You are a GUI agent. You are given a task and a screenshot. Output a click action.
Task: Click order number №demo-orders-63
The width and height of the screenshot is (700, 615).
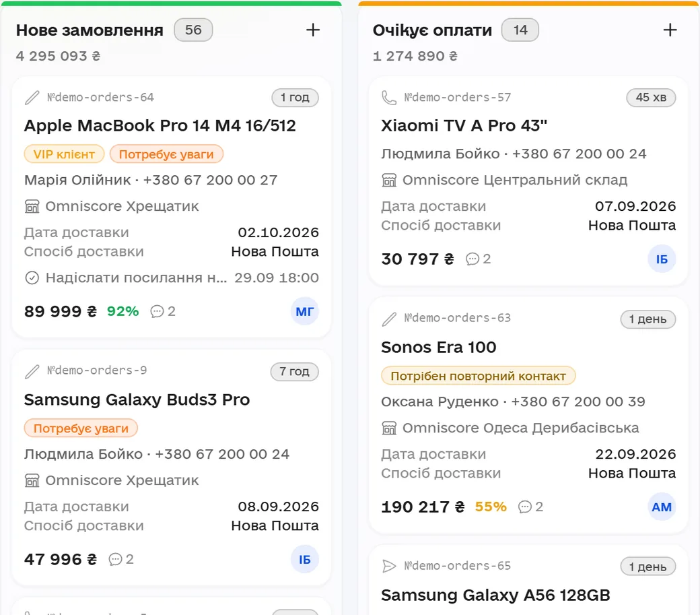pyautogui.click(x=458, y=318)
